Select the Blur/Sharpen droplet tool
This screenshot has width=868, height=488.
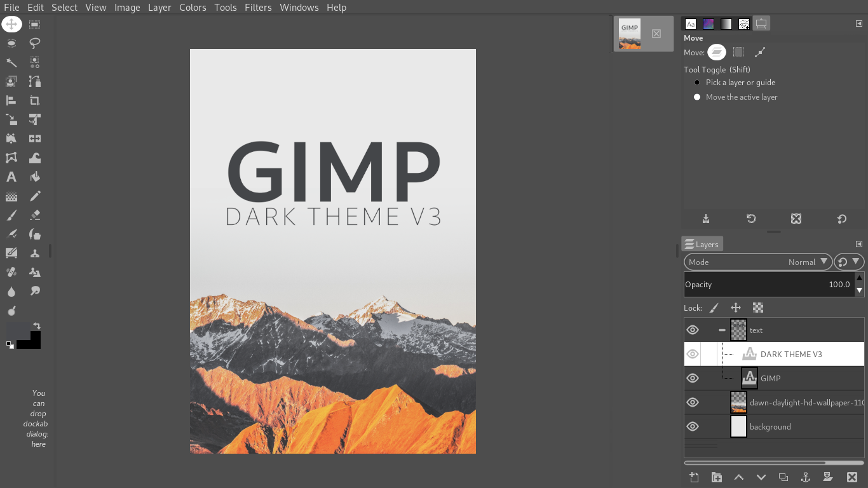(x=11, y=292)
